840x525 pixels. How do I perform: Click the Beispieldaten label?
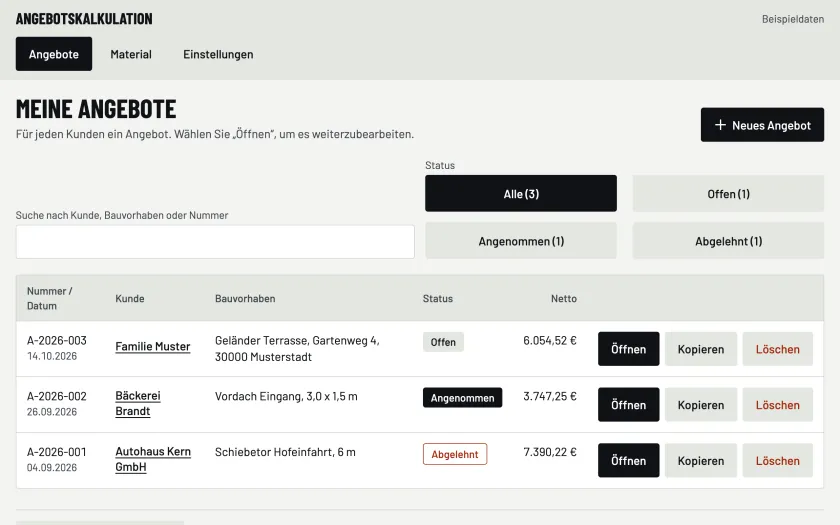pyautogui.click(x=793, y=19)
